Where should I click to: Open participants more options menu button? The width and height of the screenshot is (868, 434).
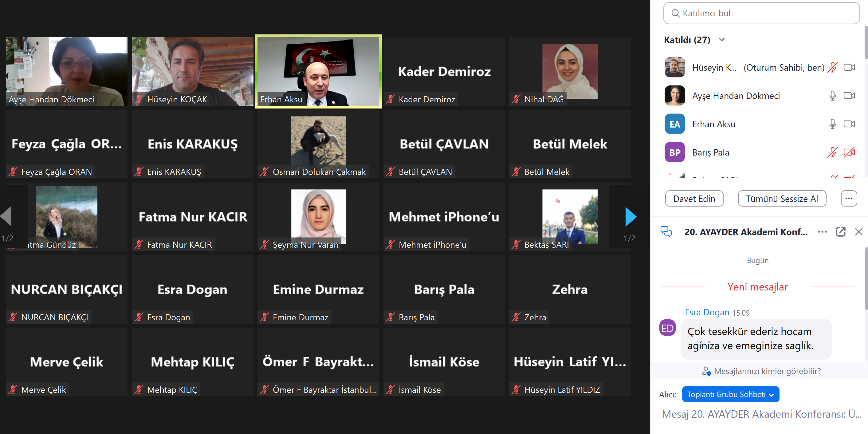point(848,199)
